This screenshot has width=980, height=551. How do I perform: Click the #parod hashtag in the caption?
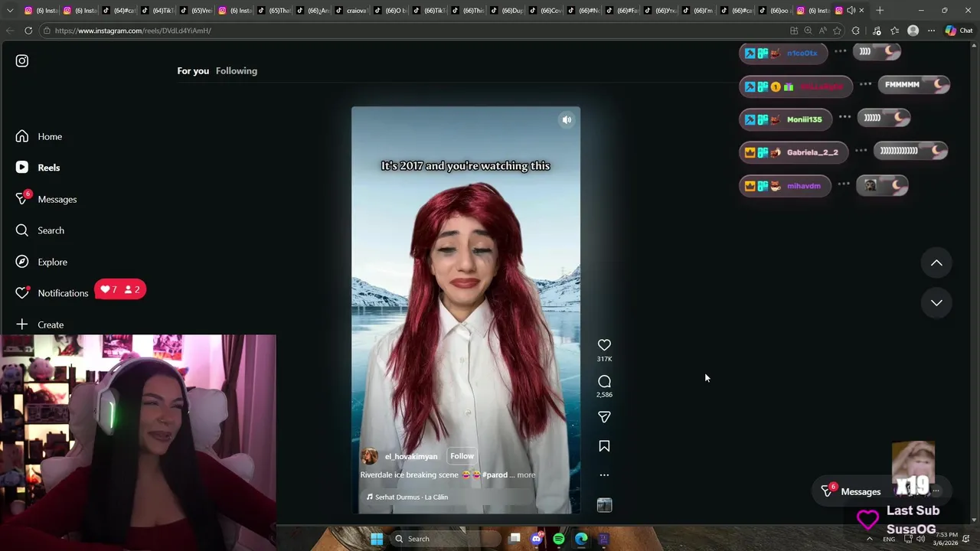click(495, 474)
